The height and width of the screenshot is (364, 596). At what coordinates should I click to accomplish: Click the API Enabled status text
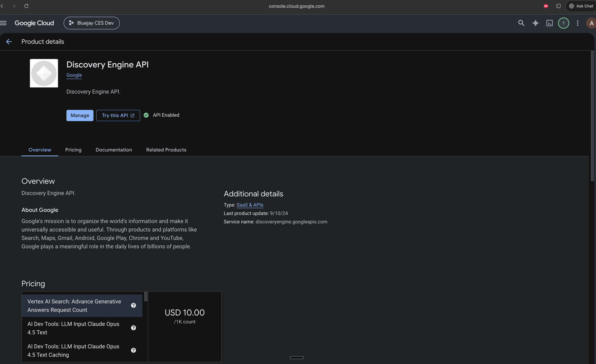[x=166, y=115]
